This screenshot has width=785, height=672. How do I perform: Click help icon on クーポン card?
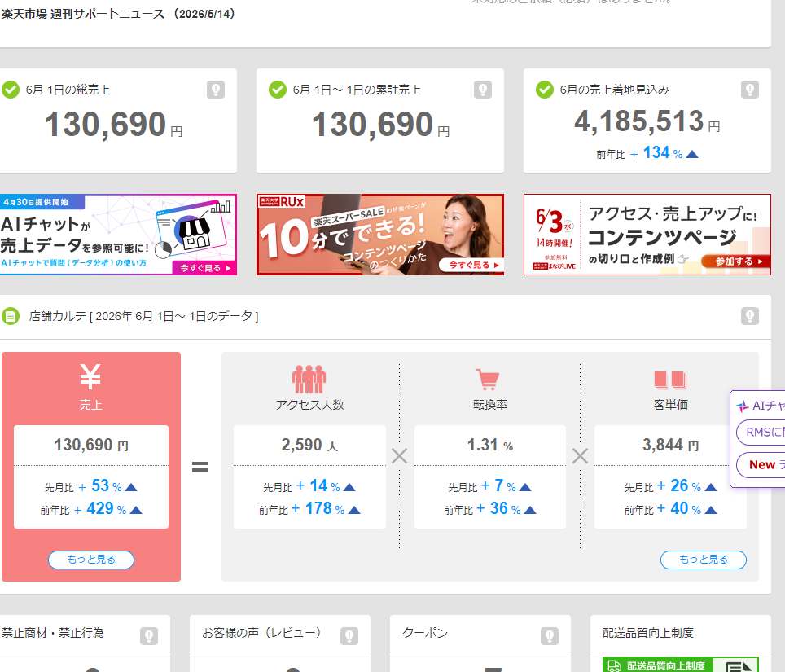coord(549,636)
